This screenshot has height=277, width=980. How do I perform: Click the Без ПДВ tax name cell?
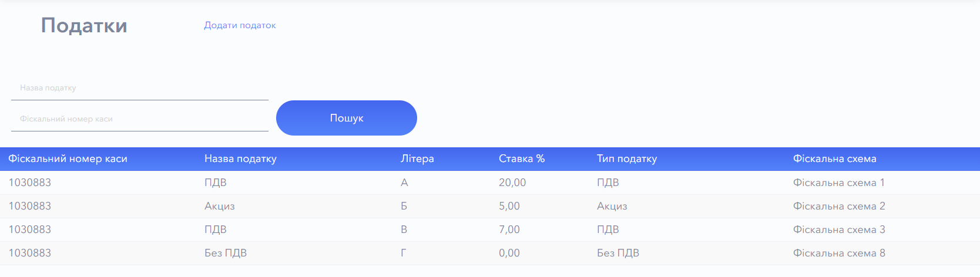(x=226, y=253)
